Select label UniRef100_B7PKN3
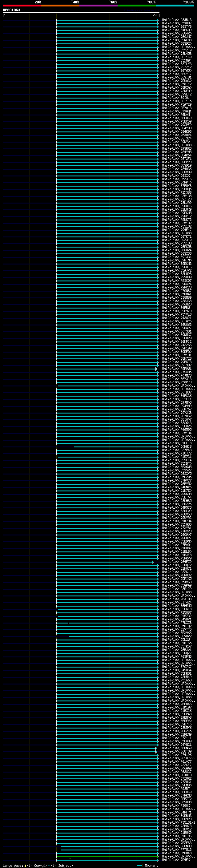The image size is (197, 868). coord(177,795)
